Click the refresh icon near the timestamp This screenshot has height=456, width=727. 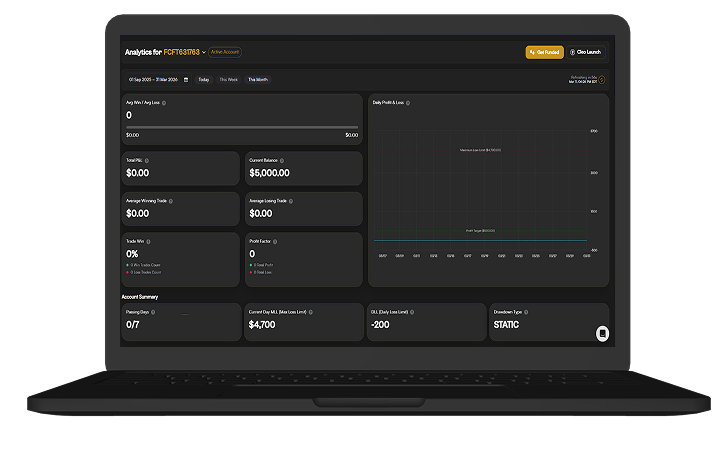[602, 79]
